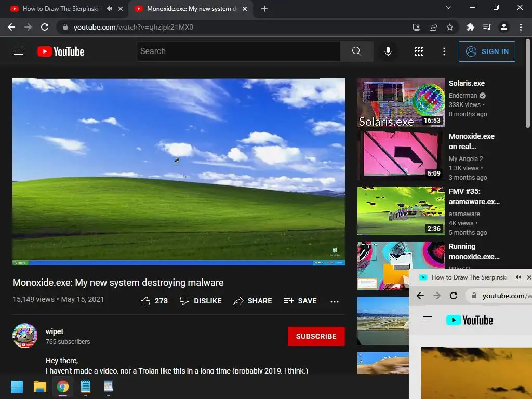Switch to the How to Draw The Sierpinski tab
The width and height of the screenshot is (532, 399).
[60, 9]
